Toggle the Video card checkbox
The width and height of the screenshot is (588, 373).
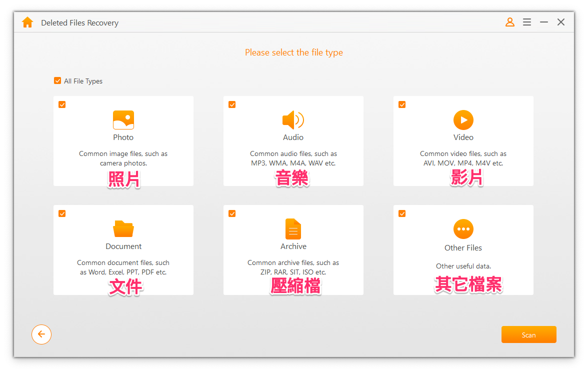[402, 104]
